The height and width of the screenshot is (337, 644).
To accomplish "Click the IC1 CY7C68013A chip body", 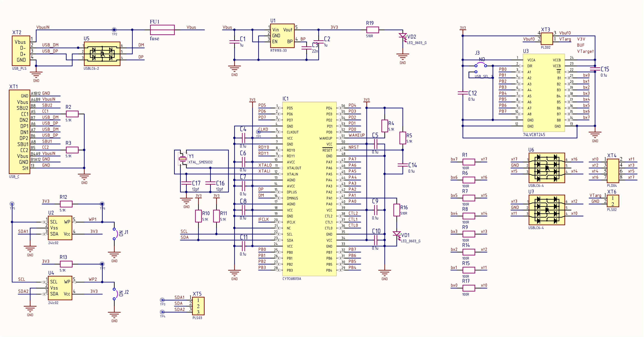I will [309, 189].
